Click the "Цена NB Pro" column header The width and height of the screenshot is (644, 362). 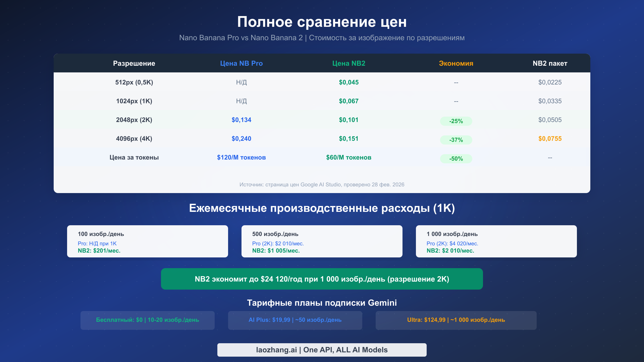241,63
